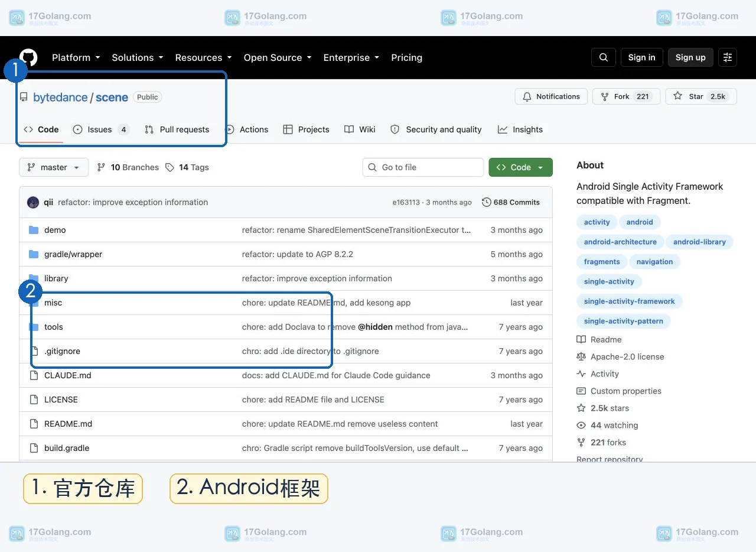Open the scene repository link

pyautogui.click(x=112, y=97)
